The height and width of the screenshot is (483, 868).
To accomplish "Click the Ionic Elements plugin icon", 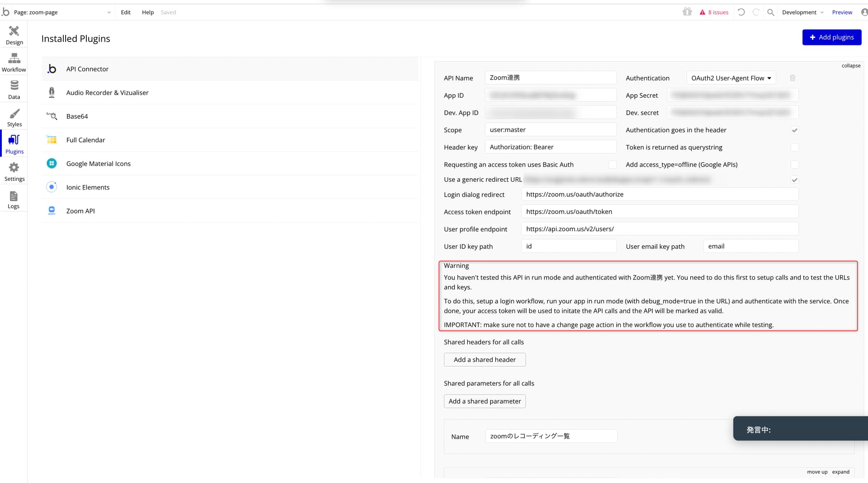I will coord(52,187).
